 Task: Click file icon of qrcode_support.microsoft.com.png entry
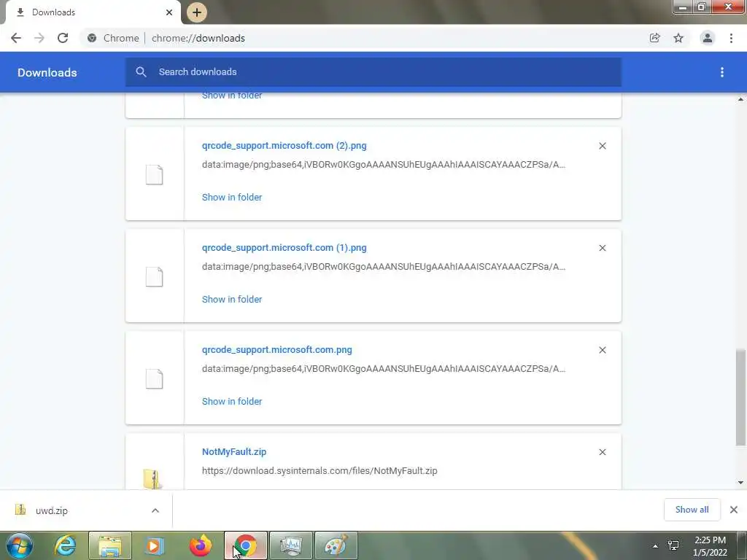[x=155, y=378]
